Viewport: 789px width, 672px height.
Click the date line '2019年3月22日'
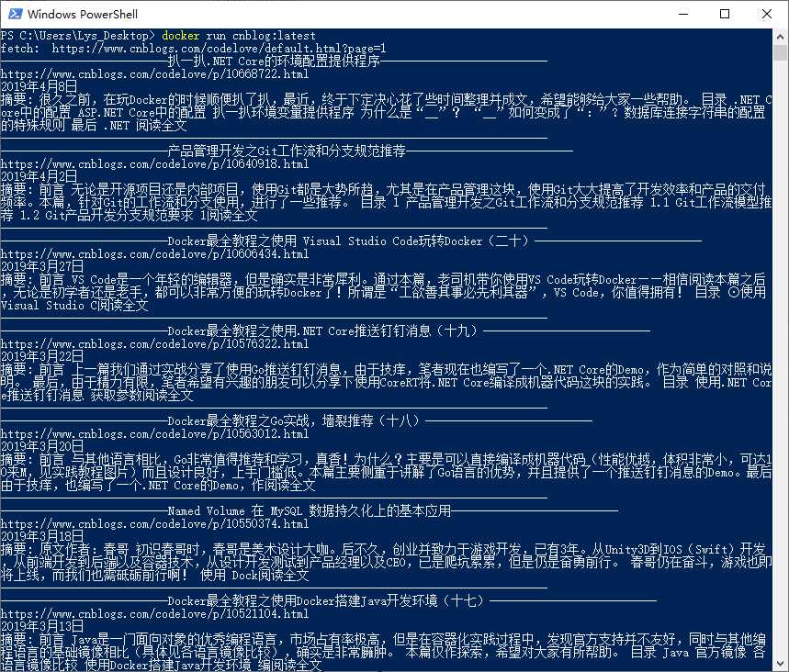[42, 357]
